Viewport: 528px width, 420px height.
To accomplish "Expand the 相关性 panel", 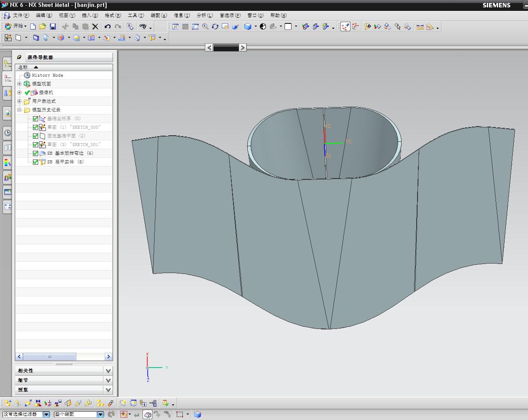I will coord(108,371).
